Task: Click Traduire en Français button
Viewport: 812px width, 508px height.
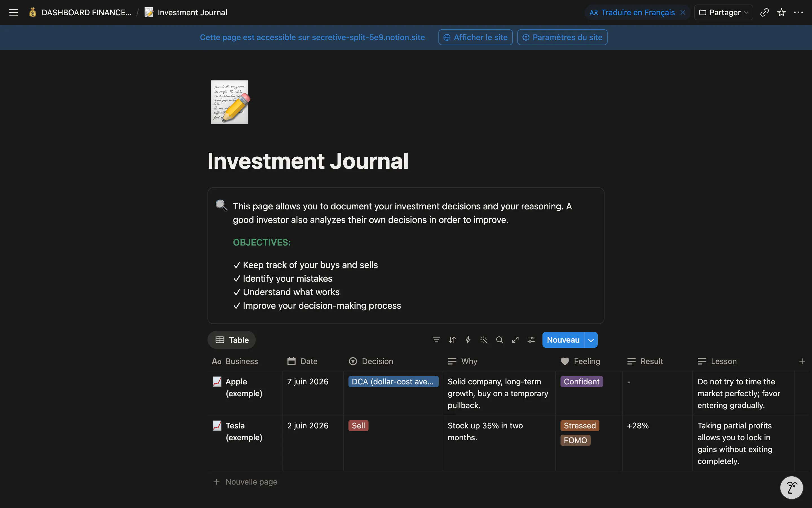Action: pyautogui.click(x=632, y=12)
